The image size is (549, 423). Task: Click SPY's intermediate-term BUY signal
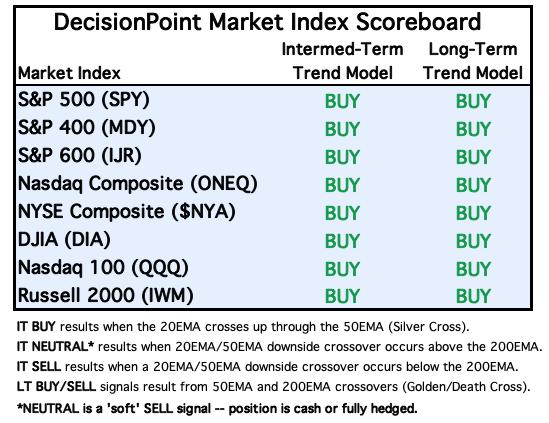342,102
